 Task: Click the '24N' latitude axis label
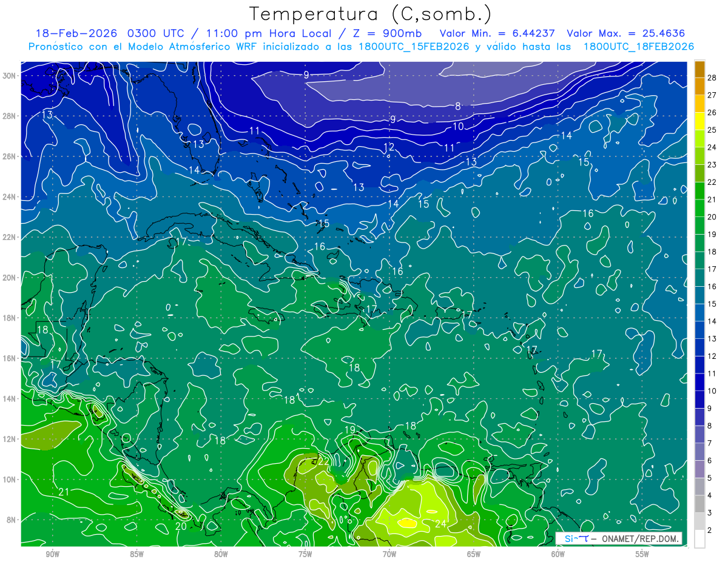[x=10, y=196]
